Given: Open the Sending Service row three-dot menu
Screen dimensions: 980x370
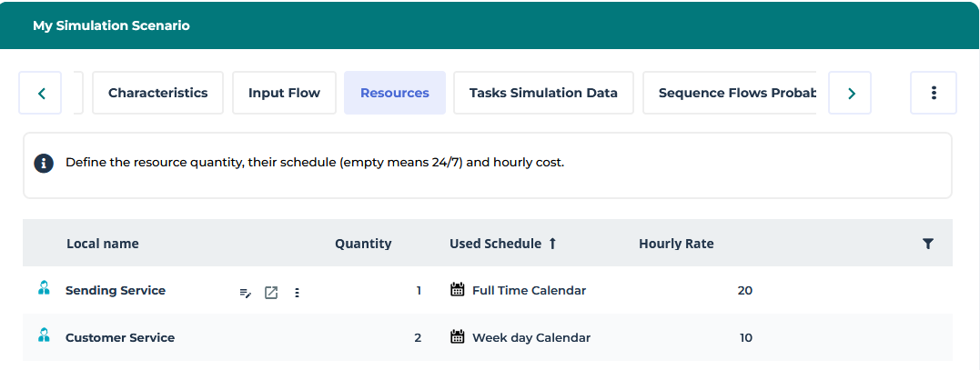Looking at the screenshot, I should point(298,292).
